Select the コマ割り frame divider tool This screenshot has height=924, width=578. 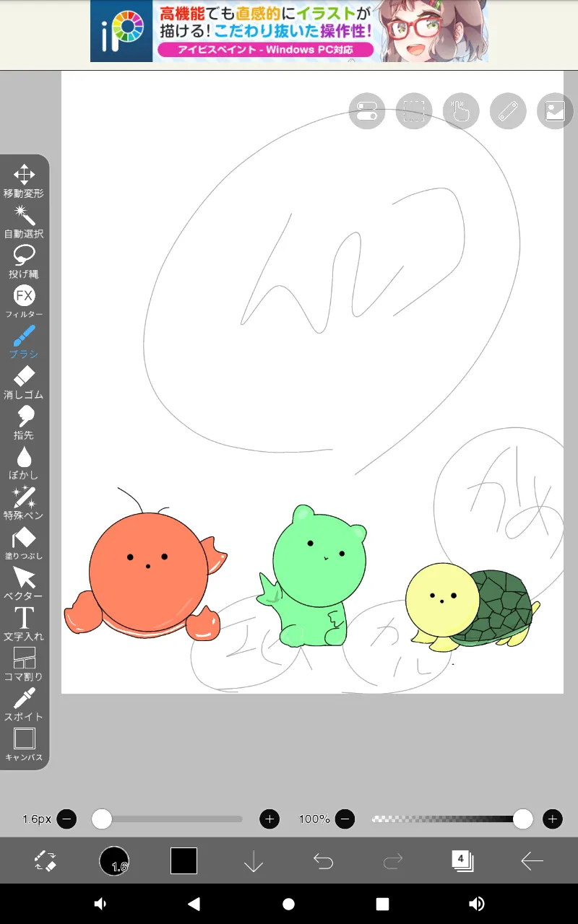24,664
